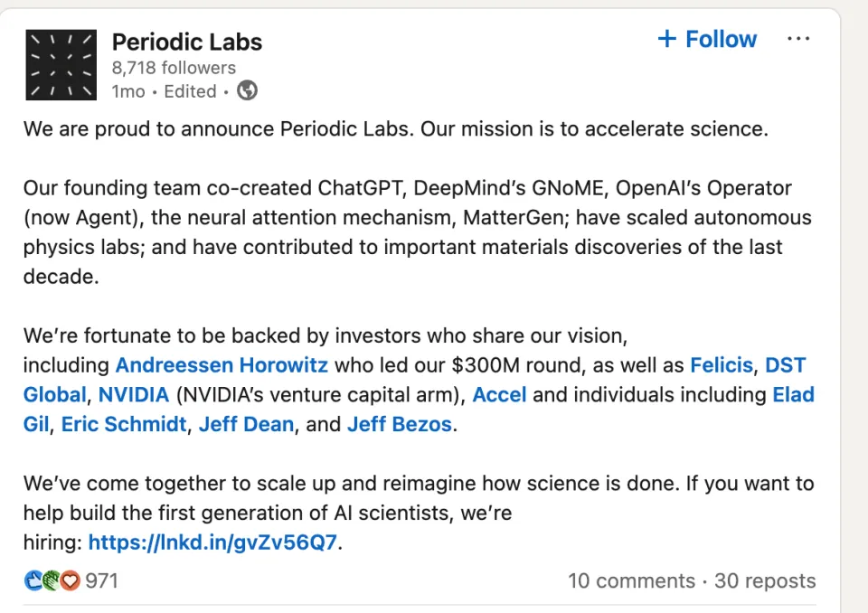Show the 10 comments
The image size is (868, 613).
coord(631,580)
